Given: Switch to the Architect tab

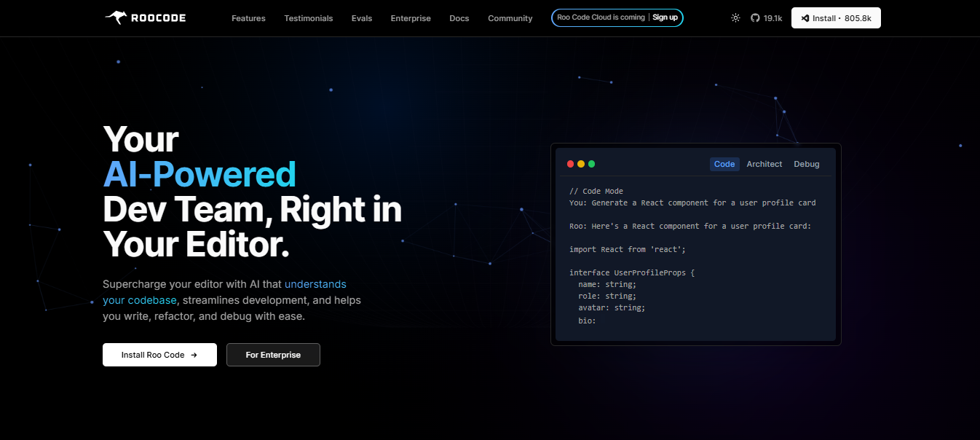Looking at the screenshot, I should [764, 164].
